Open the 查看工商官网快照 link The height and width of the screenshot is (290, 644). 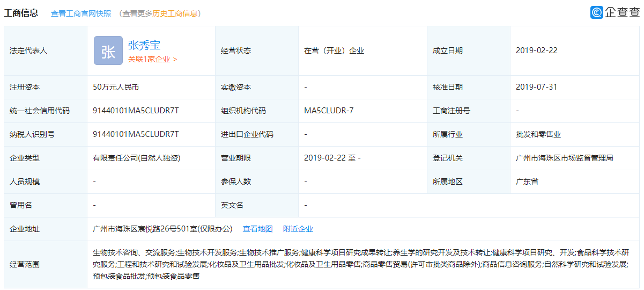[81, 13]
